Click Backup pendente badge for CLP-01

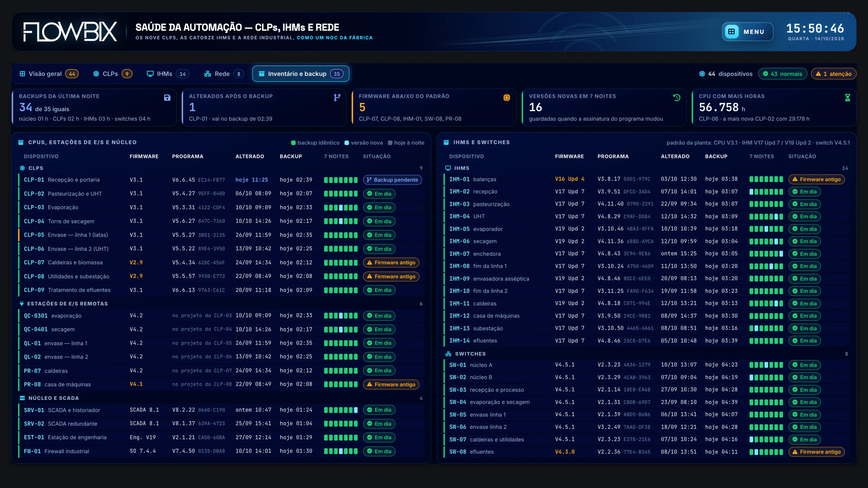(393, 180)
